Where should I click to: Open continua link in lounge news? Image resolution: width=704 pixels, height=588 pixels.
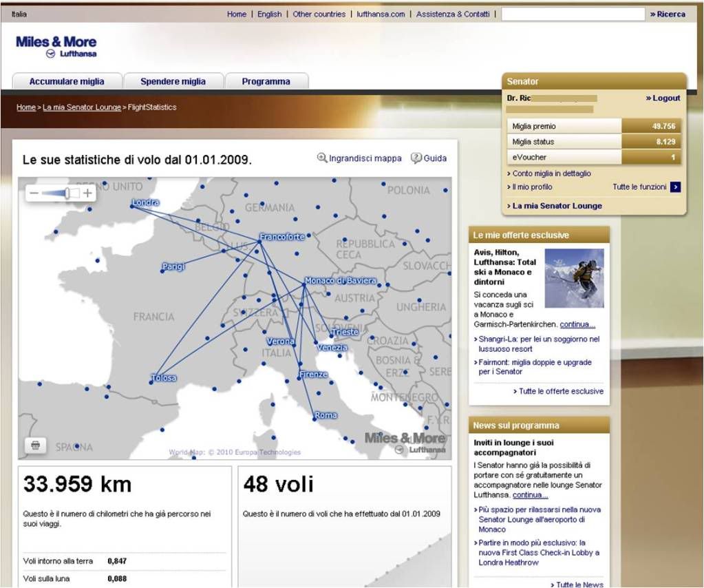[531, 495]
